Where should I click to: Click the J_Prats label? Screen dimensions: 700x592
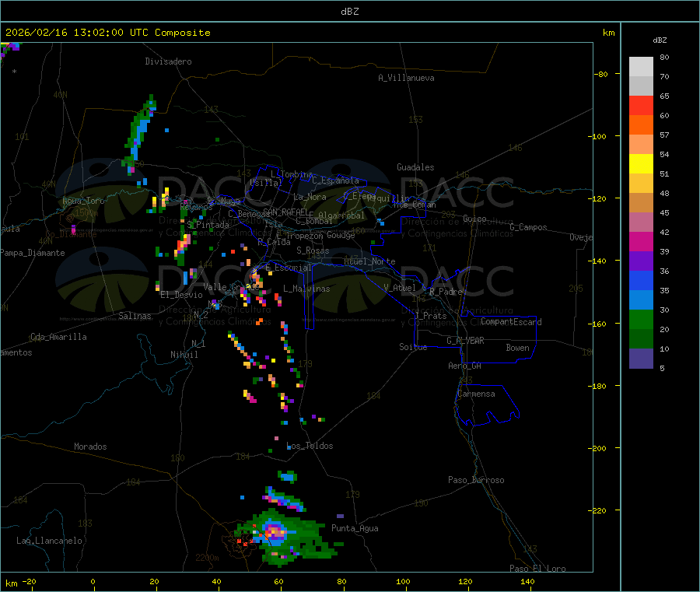(x=430, y=316)
